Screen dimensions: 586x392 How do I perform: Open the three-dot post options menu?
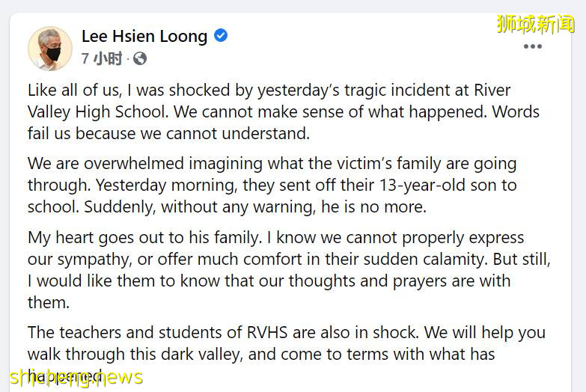click(532, 46)
